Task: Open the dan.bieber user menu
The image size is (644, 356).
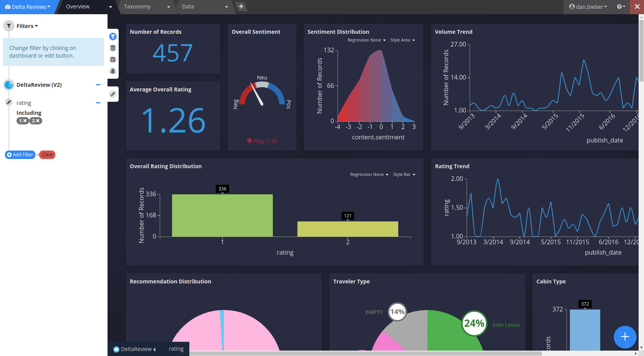Action: click(588, 7)
